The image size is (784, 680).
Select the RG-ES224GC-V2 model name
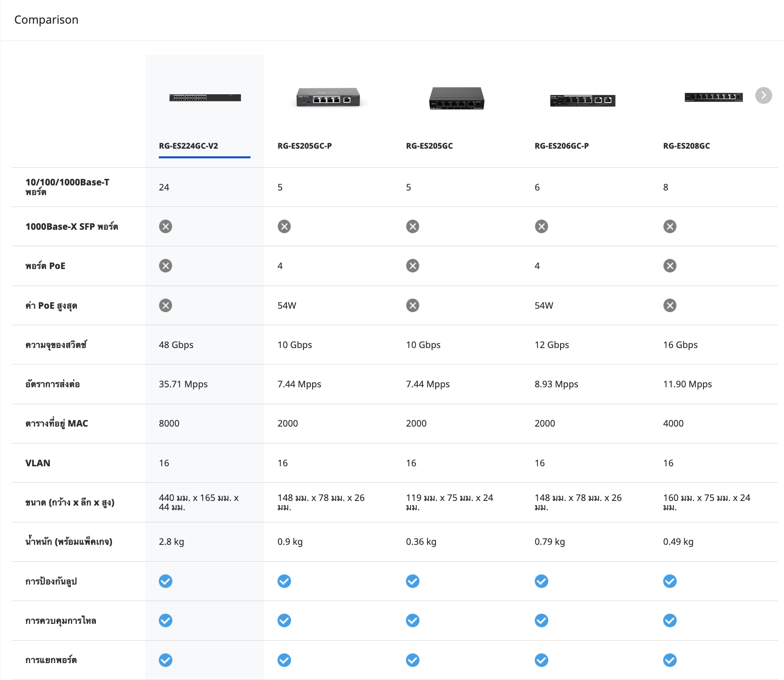tap(188, 146)
